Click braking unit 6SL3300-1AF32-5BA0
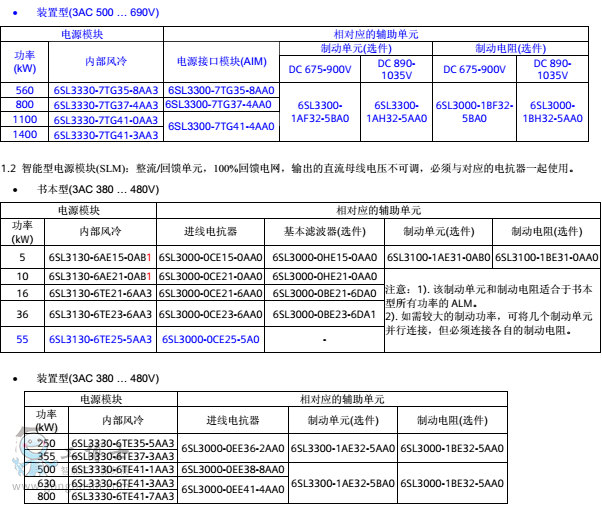 point(320,112)
